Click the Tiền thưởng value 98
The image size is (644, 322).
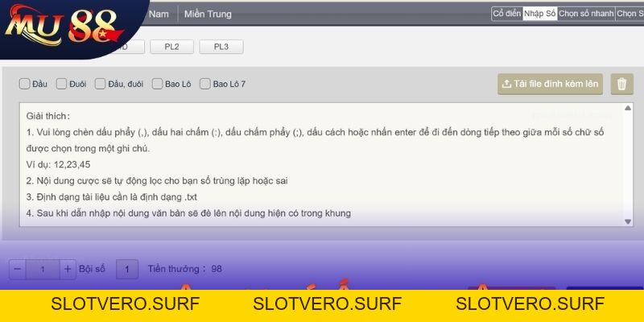tap(217, 269)
